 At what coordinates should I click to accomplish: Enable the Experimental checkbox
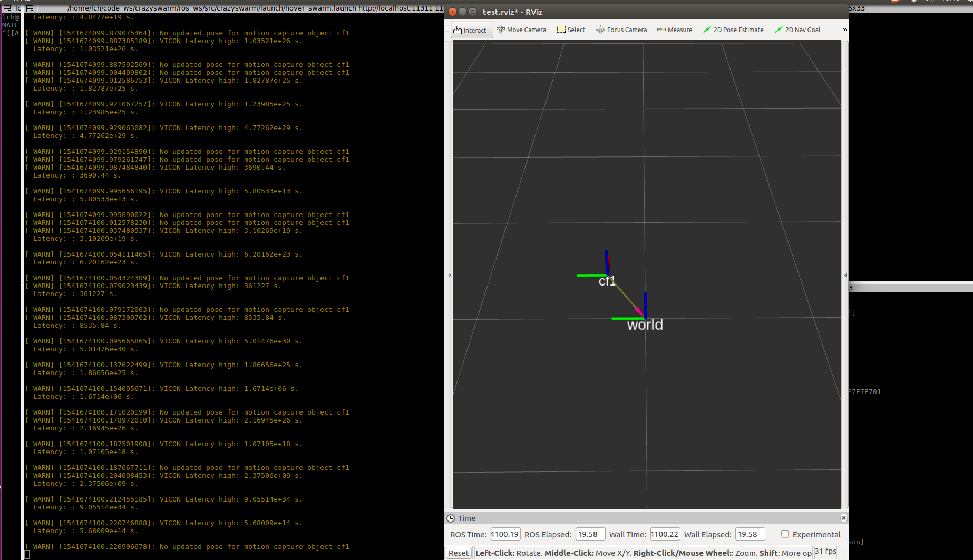tap(785, 534)
